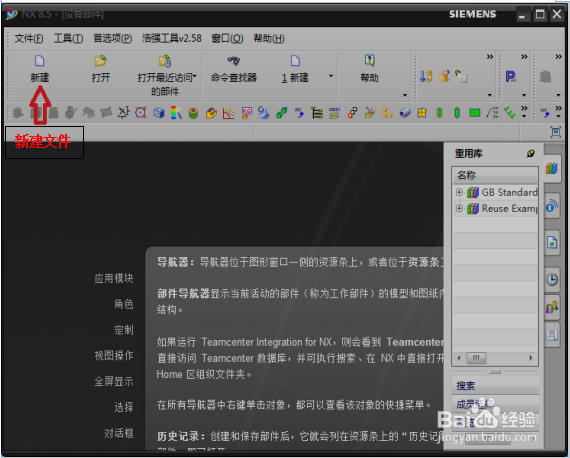This screenshot has height=458, width=570.
Task: Open the Roles people resource tab
Action: 552,307
